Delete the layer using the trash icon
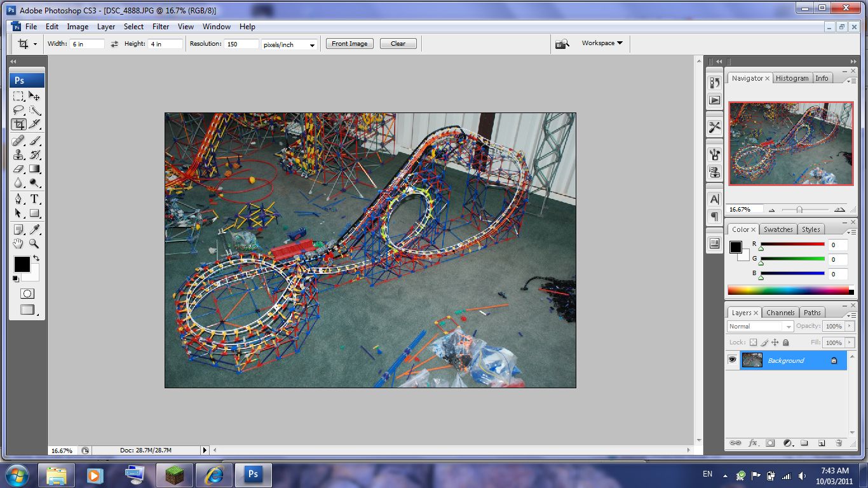The height and width of the screenshot is (488, 868). pyautogui.click(x=839, y=443)
